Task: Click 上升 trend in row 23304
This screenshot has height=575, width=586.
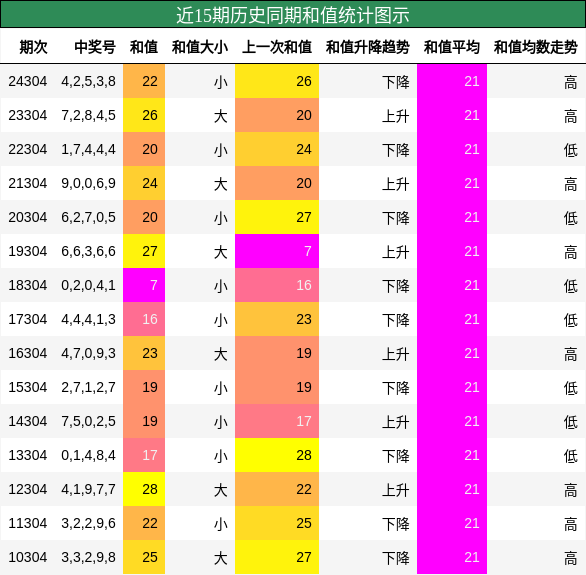Action: tap(396, 116)
